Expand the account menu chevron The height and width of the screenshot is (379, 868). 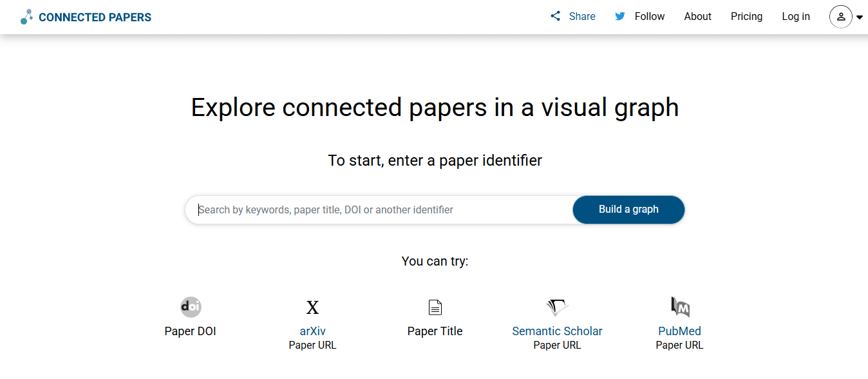coord(859,17)
